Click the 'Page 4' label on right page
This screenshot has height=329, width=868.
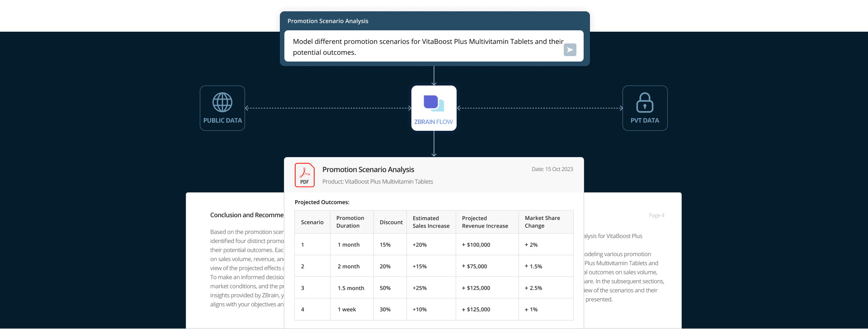(x=656, y=215)
